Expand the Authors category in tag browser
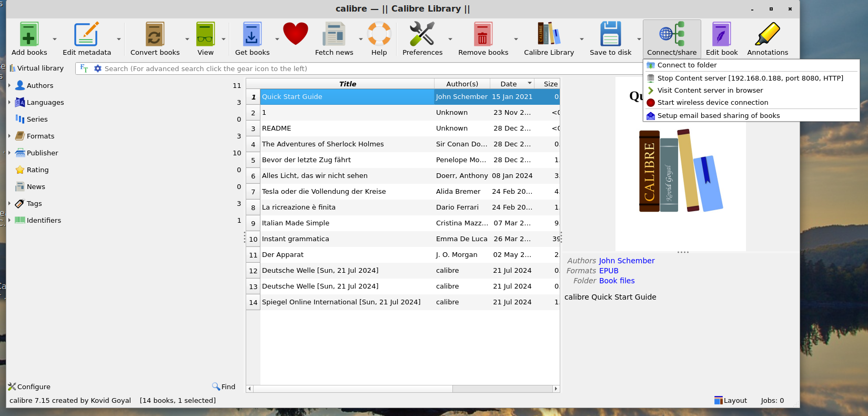The width and height of the screenshot is (868, 416). pyautogui.click(x=9, y=85)
